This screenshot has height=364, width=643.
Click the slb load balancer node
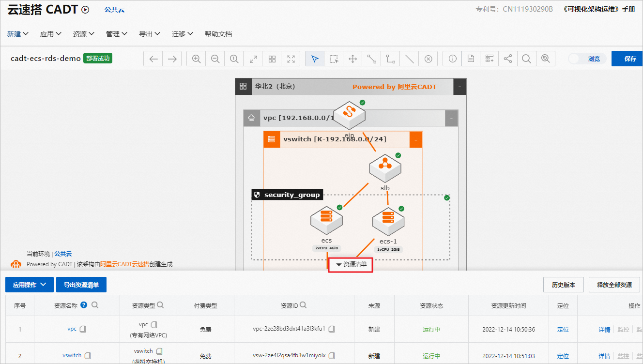pos(385,168)
